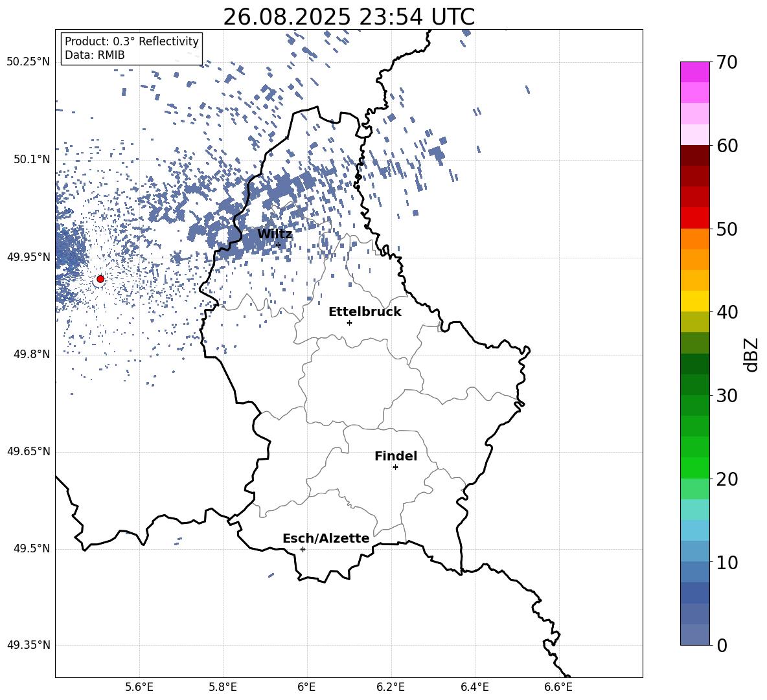Click the magenta 70 dBZ color band
The height and width of the screenshot is (700, 767).
tap(695, 72)
